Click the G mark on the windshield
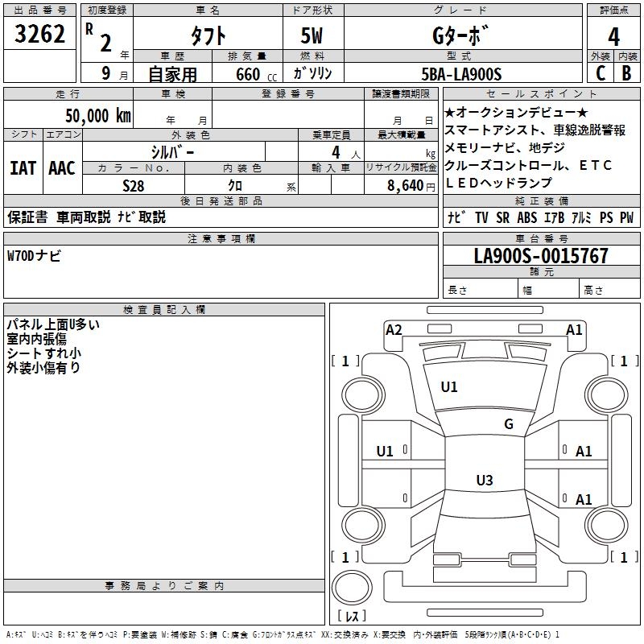The image size is (644, 644). [508, 424]
